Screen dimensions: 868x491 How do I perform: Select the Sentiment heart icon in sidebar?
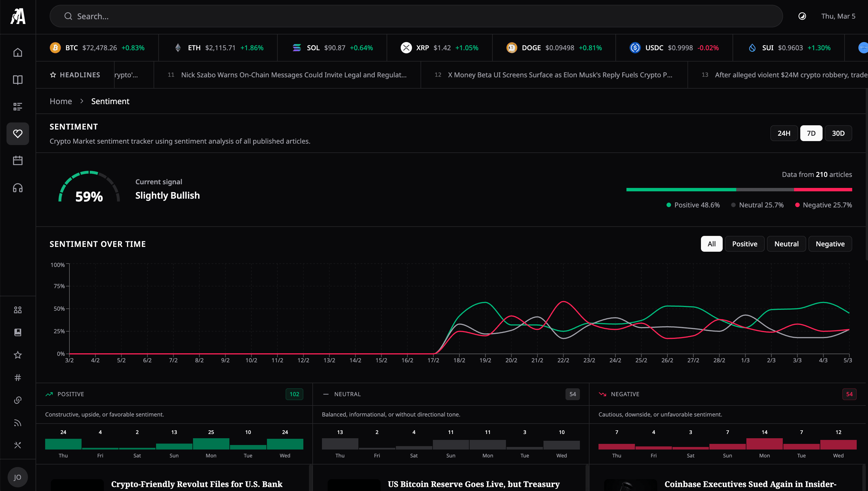[x=17, y=133]
